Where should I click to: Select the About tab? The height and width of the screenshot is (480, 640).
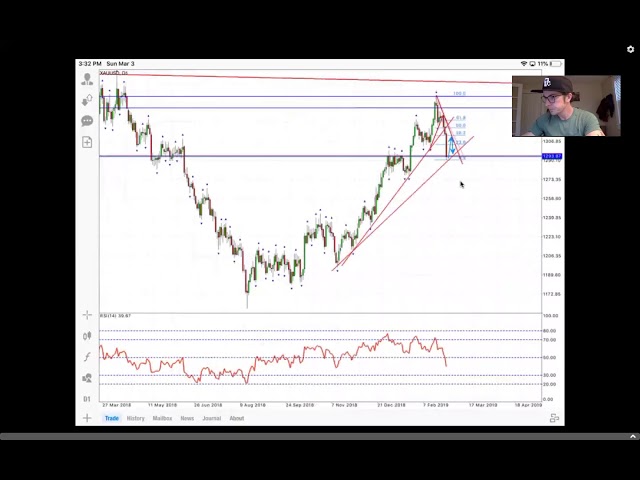tap(237, 418)
